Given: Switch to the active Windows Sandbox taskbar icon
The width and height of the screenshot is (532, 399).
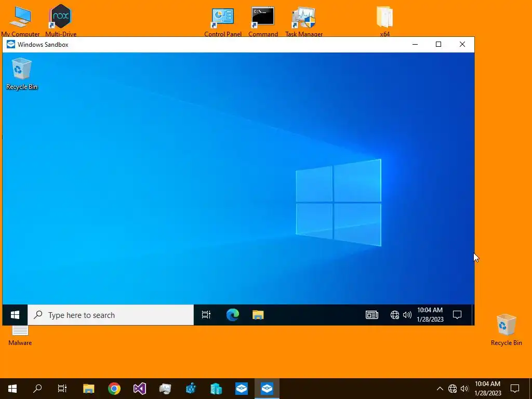Looking at the screenshot, I should [x=267, y=389].
